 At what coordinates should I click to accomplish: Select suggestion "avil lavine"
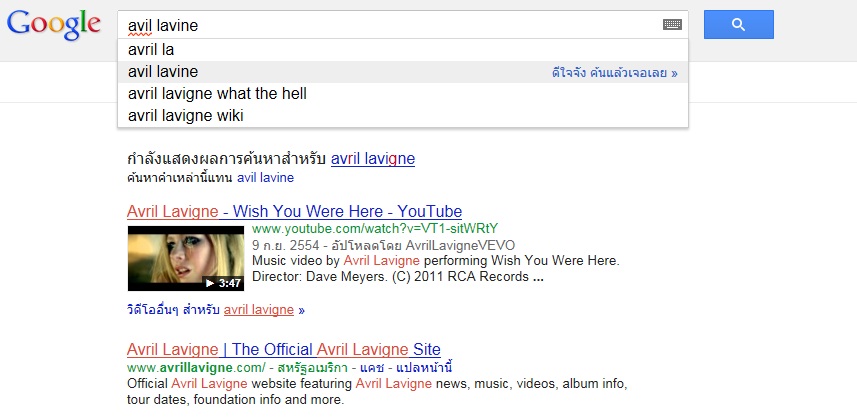pyautogui.click(x=403, y=72)
